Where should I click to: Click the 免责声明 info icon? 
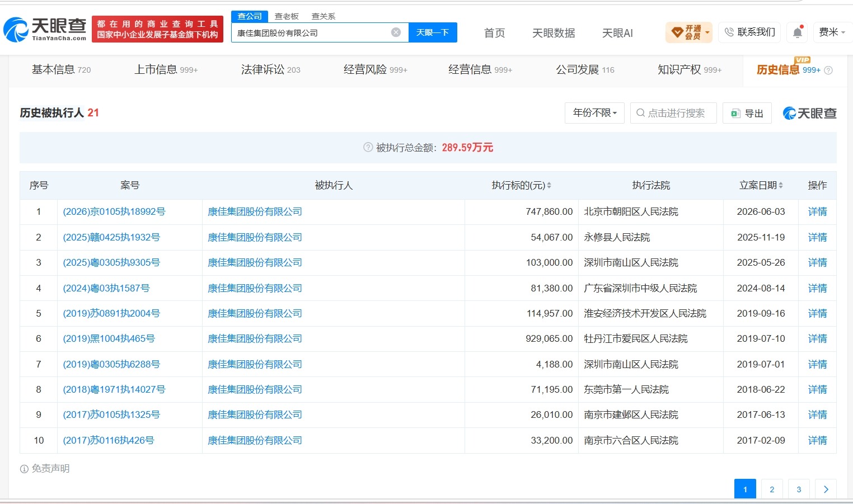[24, 469]
